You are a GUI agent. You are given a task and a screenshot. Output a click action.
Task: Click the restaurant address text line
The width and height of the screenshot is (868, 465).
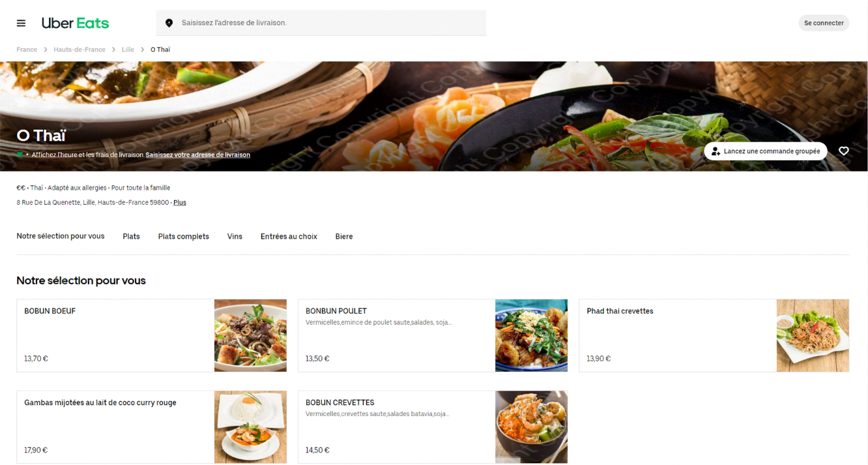coord(93,203)
